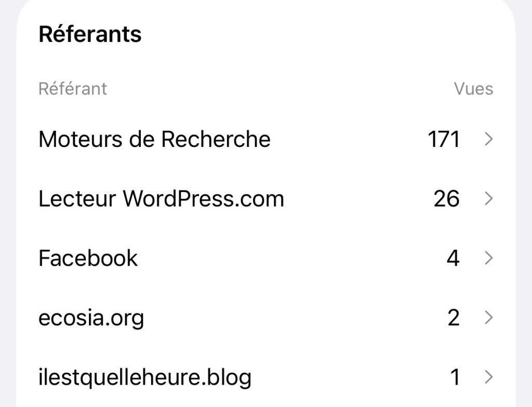Expand the ecosia.org row chevron

tap(488, 317)
